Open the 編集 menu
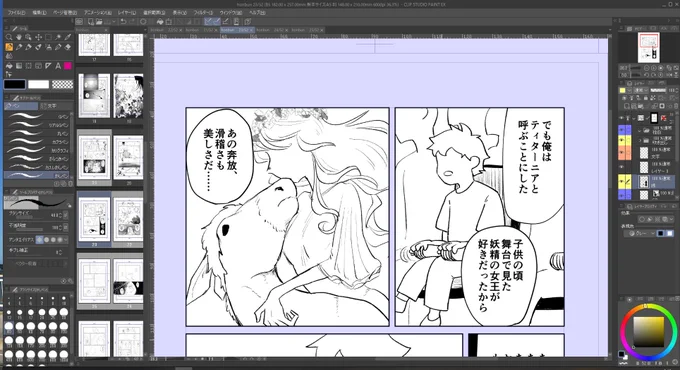680x370 pixels. 39,13
